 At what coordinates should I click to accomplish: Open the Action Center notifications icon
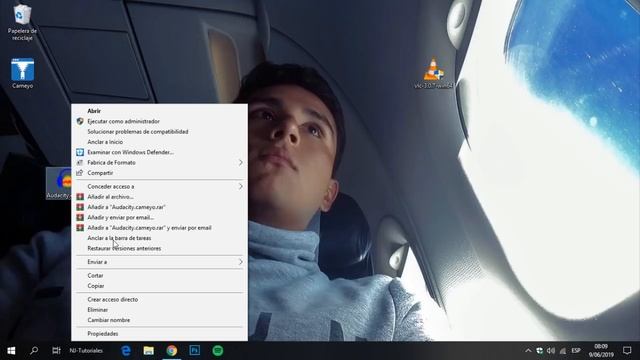coord(627,351)
